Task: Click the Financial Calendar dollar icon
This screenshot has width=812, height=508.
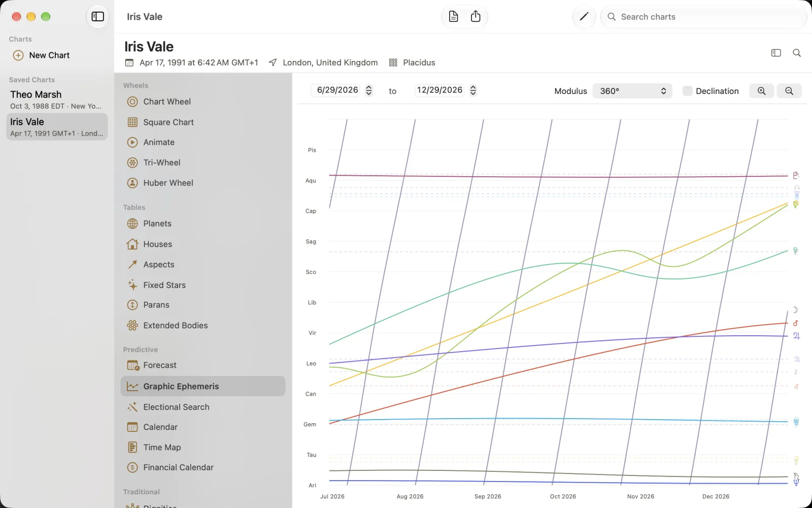Action: click(x=132, y=467)
